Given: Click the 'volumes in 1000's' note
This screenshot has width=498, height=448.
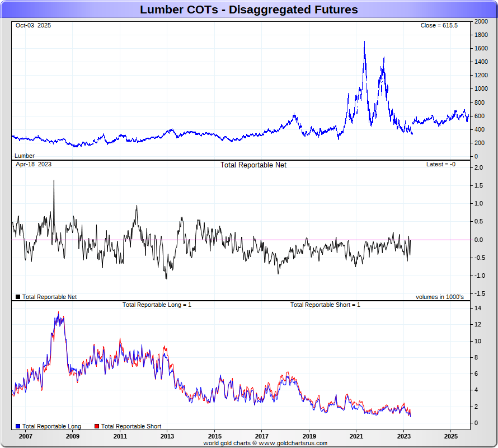Looking at the screenshot, I should tap(440, 297).
